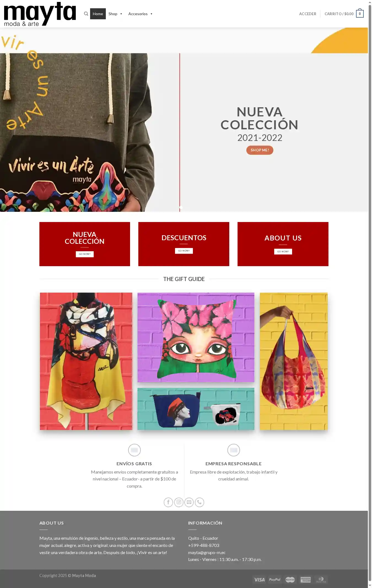Screen dimensions: 372x588
Task: Tap the phone call social icon
Action: (200, 502)
